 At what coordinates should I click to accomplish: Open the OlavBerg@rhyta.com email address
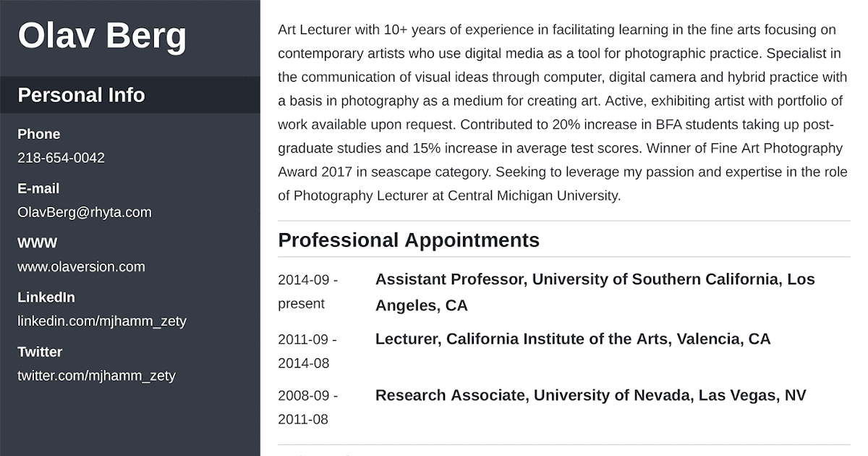click(x=84, y=212)
